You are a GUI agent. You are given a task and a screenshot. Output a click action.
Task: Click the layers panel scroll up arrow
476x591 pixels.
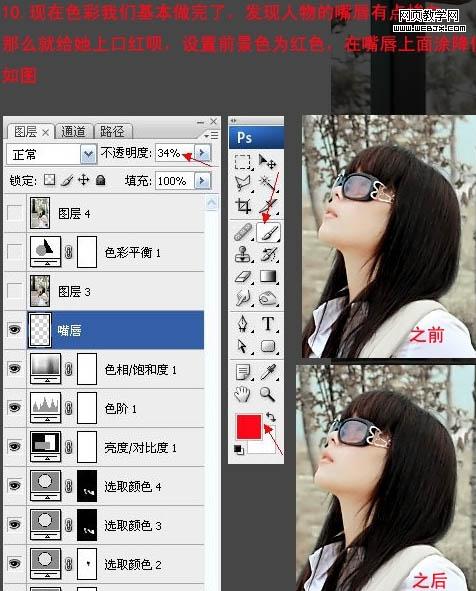click(x=212, y=204)
